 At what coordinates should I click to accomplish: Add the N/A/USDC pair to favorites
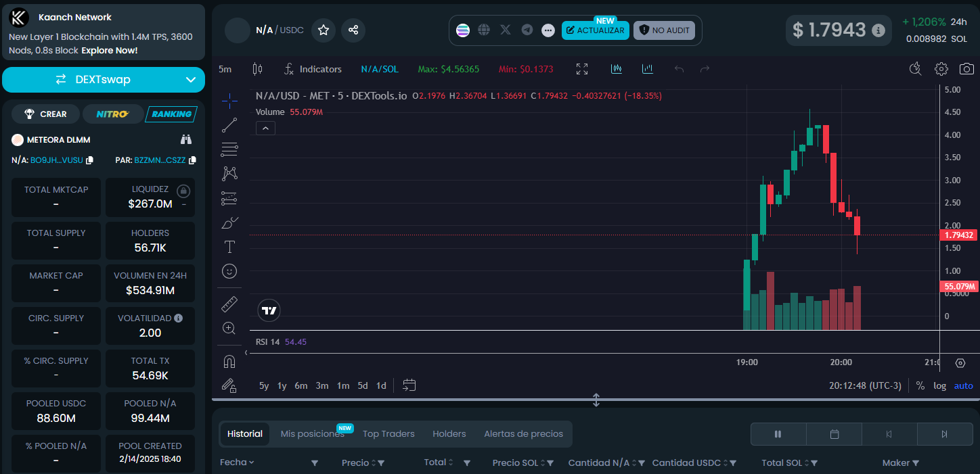tap(324, 30)
